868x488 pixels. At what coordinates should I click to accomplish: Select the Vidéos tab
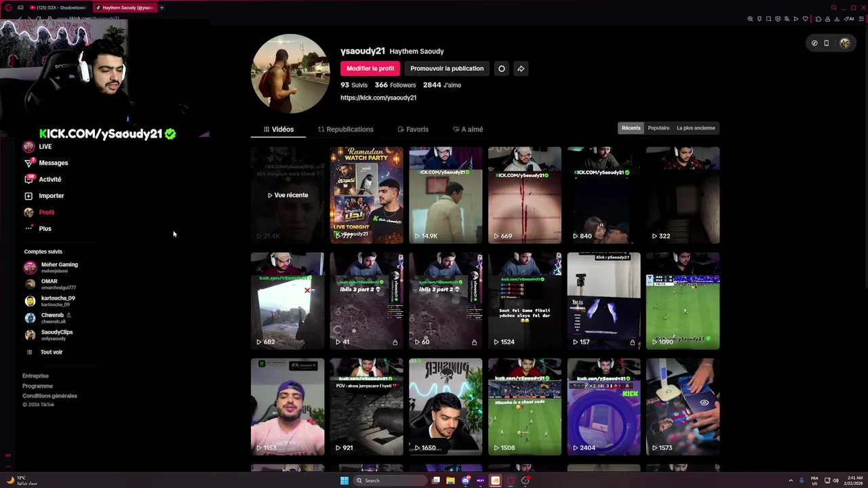279,129
